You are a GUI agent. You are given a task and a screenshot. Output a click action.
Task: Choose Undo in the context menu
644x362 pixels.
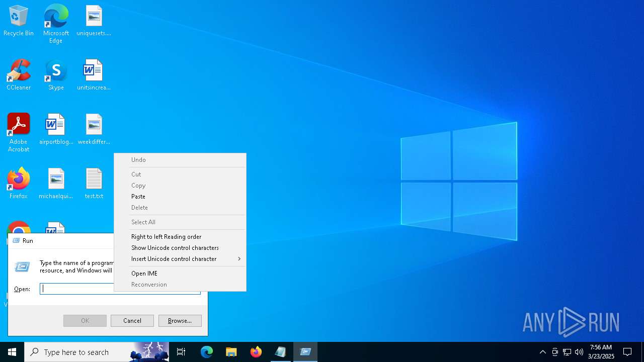180,160
